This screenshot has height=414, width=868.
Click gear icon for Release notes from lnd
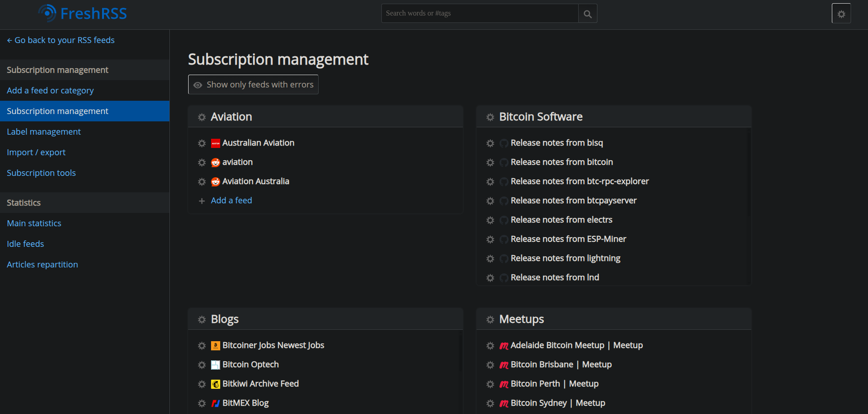click(490, 278)
